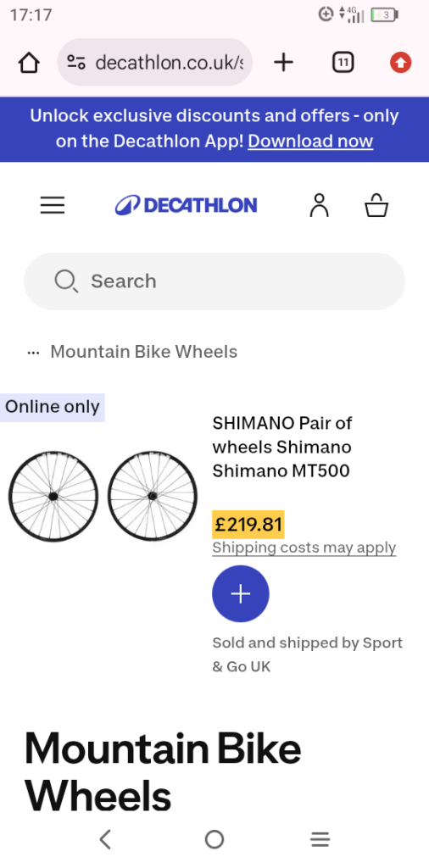Tap the search magnifier icon

point(65,281)
